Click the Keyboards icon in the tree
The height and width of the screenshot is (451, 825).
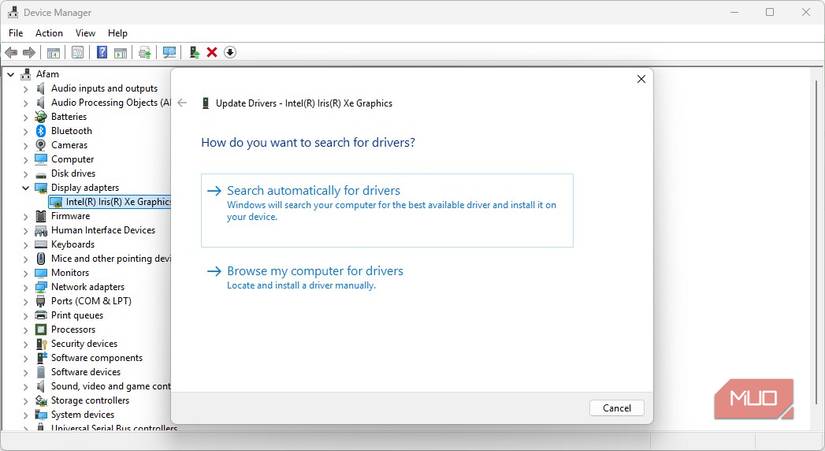pos(41,244)
